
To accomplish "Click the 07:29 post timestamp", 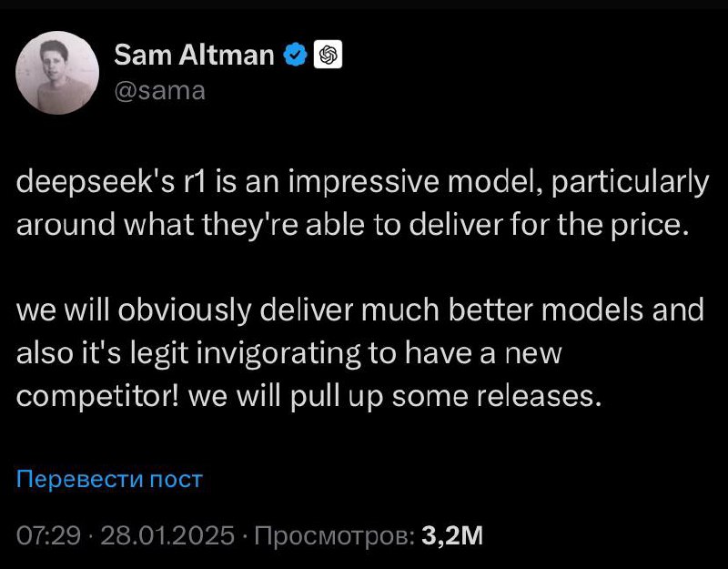I will 48,535.
